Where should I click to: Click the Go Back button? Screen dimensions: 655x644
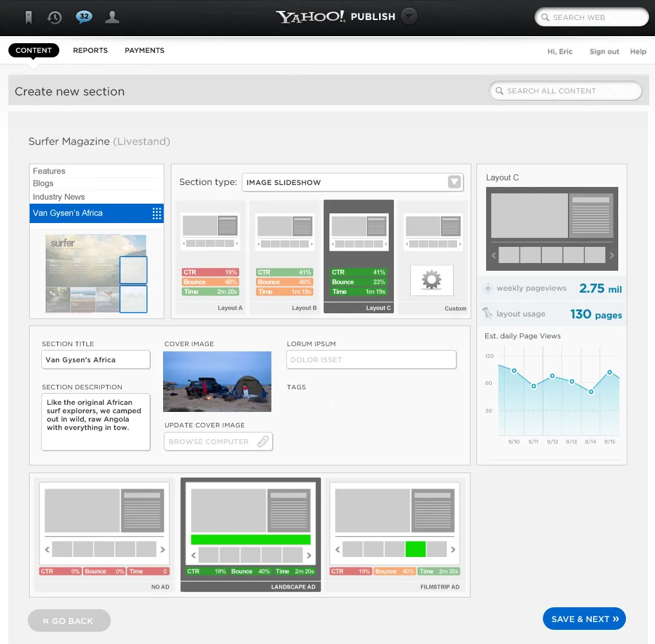click(69, 621)
